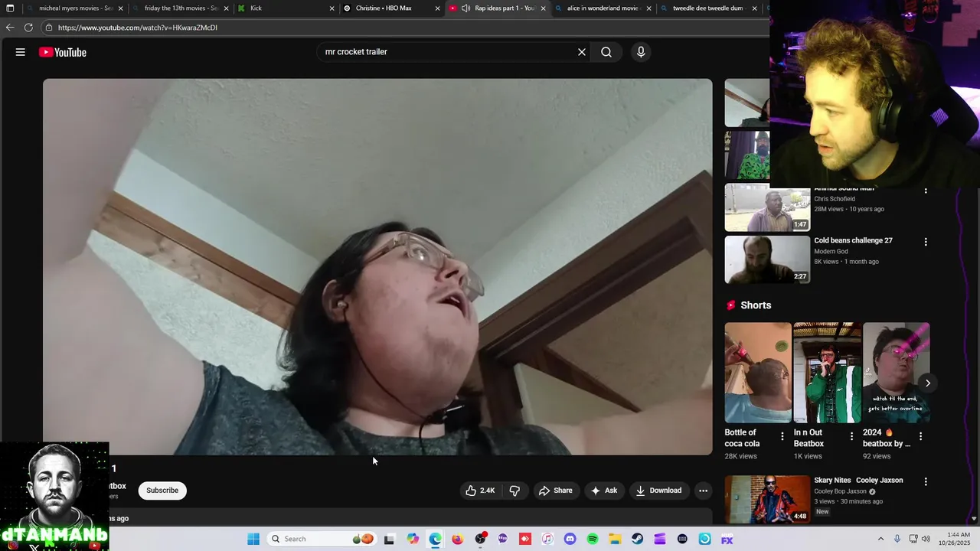Open the taskbar microphone tray icon
The width and height of the screenshot is (980, 551).
pyautogui.click(x=897, y=539)
